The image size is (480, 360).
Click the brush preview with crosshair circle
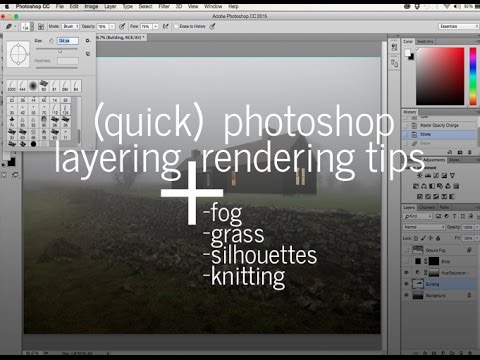click(18, 54)
